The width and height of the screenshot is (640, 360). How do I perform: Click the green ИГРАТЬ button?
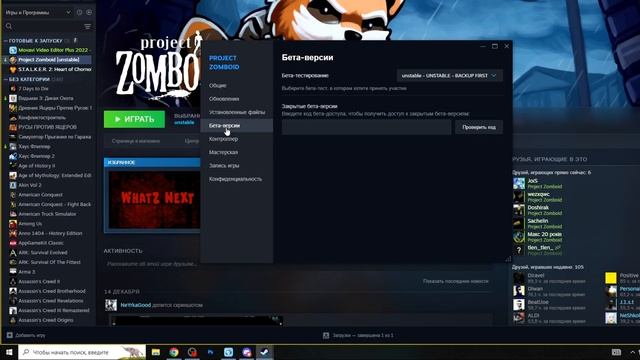[134, 119]
